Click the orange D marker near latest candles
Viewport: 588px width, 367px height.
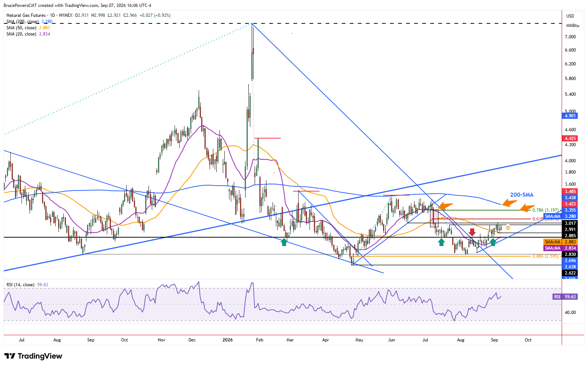[508, 228]
